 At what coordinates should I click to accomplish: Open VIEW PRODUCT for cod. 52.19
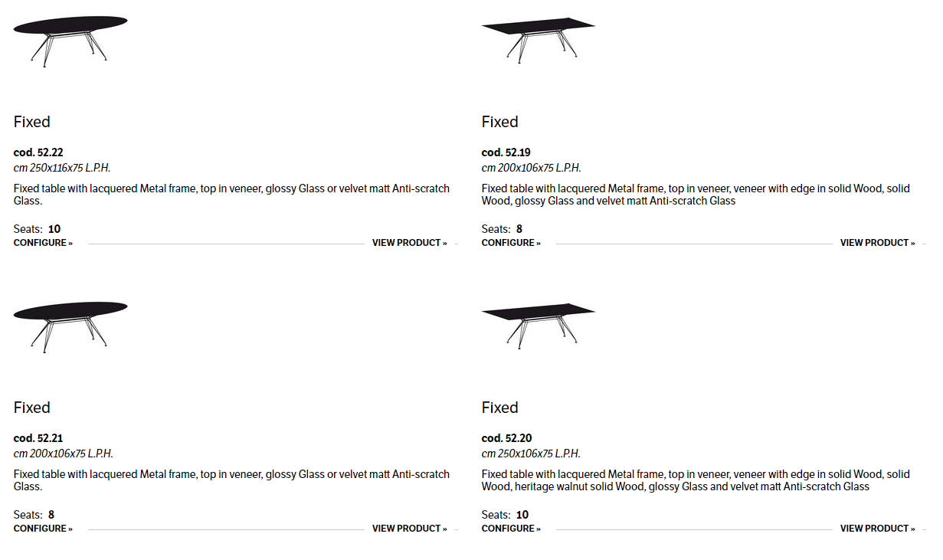878,243
